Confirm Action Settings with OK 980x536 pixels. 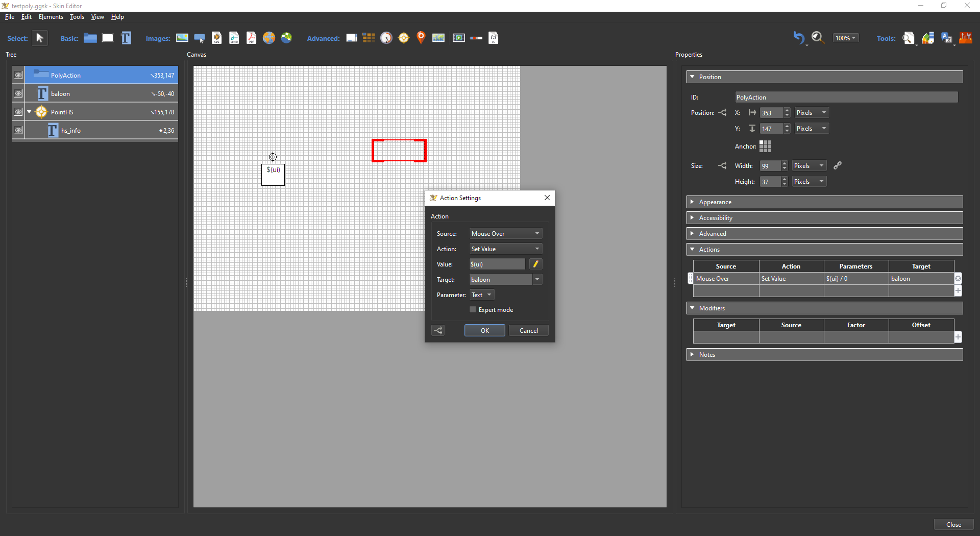tap(485, 330)
